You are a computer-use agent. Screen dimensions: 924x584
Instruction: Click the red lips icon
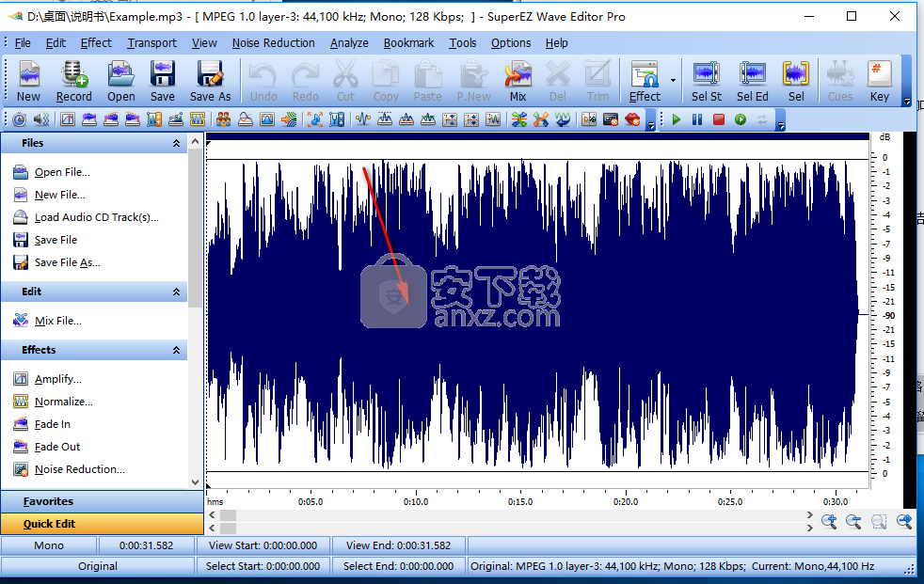(632, 120)
